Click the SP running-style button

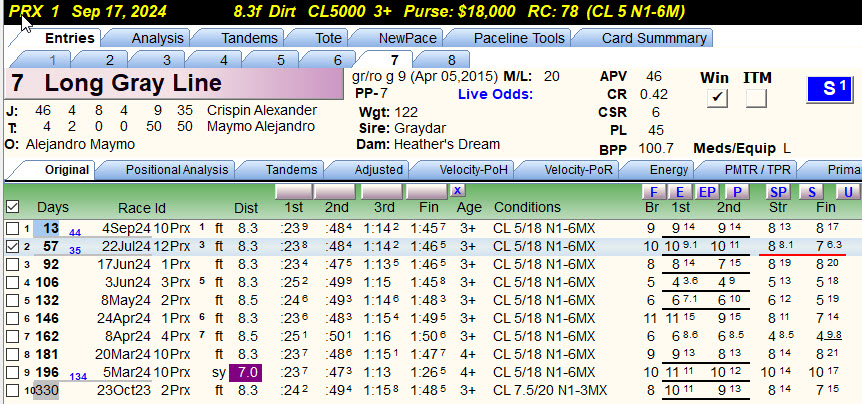[x=778, y=192]
